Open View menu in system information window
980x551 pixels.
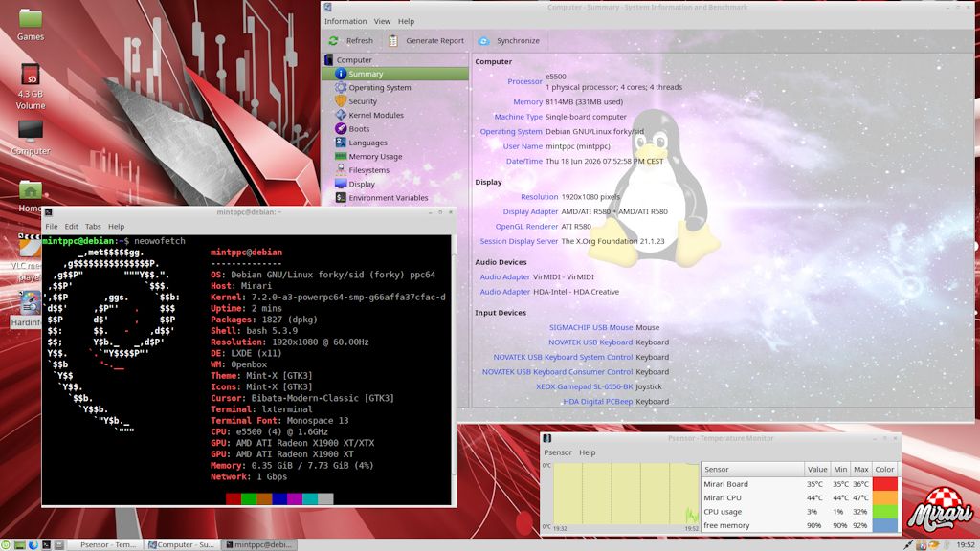pyautogui.click(x=382, y=21)
